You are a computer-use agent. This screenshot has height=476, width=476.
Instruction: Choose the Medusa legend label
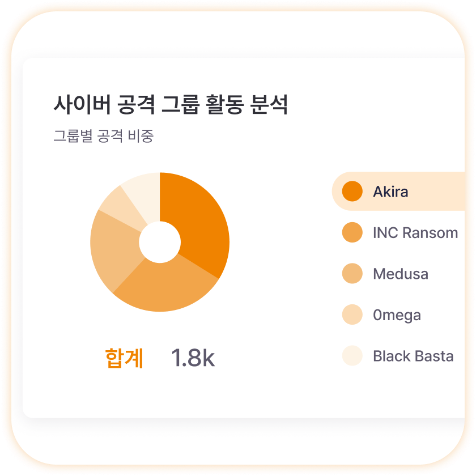click(401, 274)
